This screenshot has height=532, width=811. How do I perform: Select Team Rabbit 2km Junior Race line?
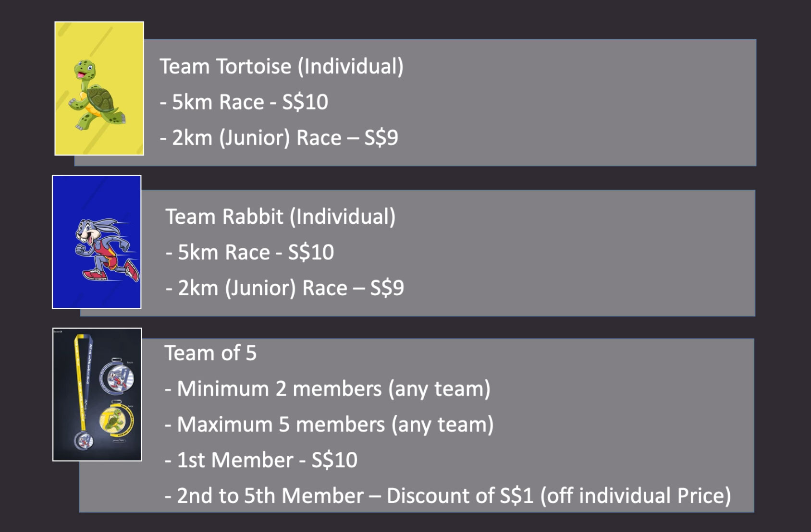coord(285,288)
